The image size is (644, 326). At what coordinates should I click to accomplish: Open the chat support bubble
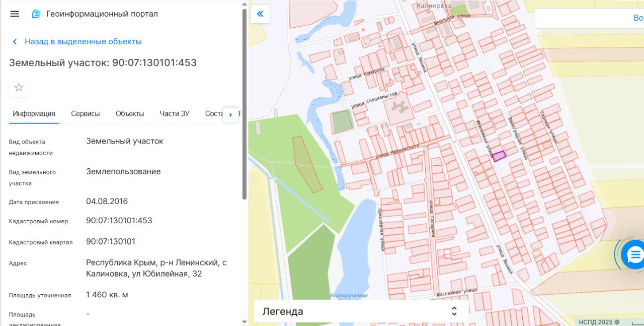(633, 254)
